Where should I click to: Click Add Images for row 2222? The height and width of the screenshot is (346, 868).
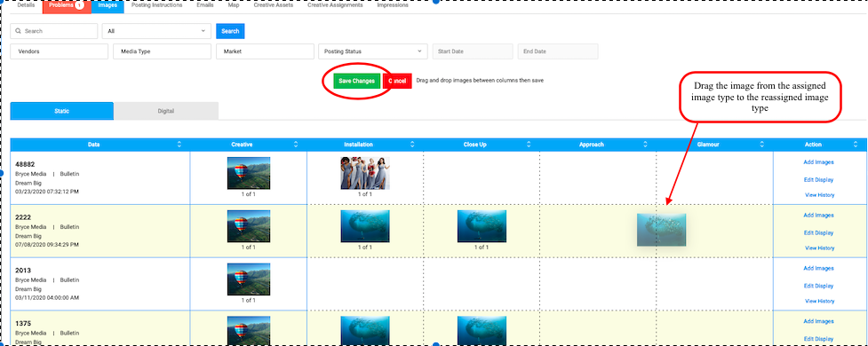819,215
